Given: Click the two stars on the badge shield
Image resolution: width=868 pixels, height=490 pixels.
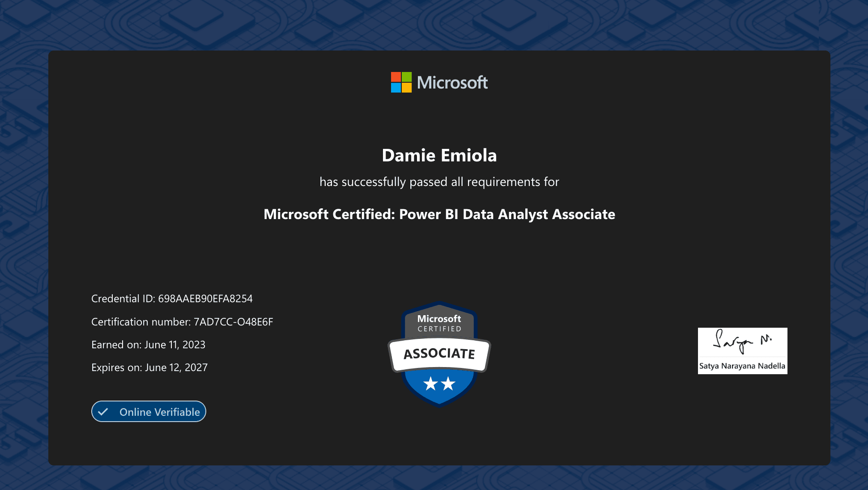Looking at the screenshot, I should pyautogui.click(x=439, y=383).
